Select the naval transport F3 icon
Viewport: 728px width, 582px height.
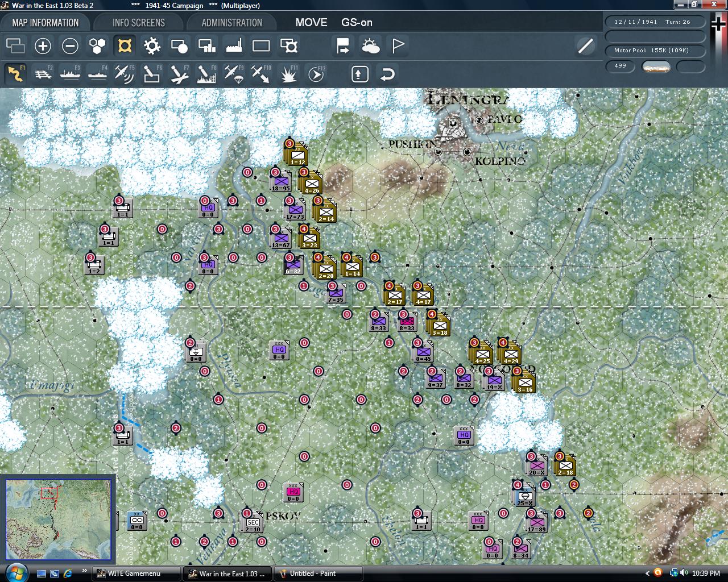click(70, 73)
